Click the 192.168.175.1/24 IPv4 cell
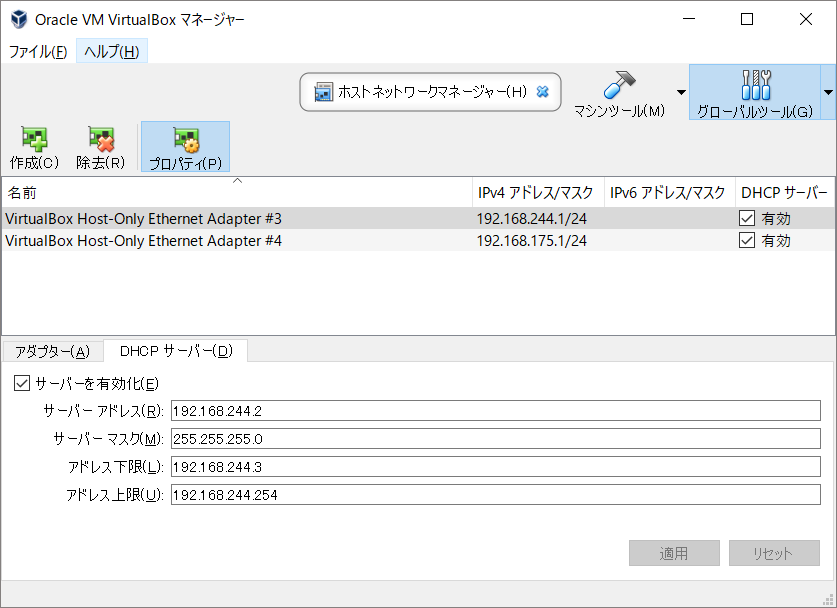 click(x=532, y=241)
